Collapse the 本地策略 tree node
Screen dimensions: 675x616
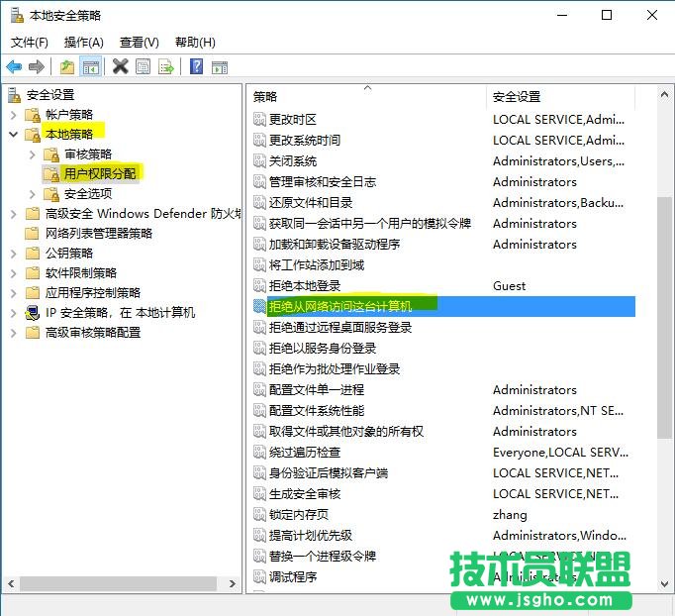pos(13,135)
